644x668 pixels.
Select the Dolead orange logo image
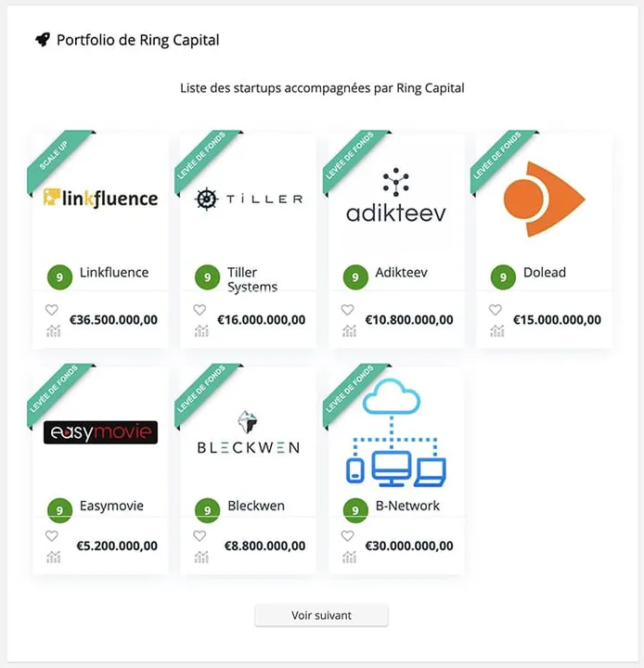pos(544,199)
